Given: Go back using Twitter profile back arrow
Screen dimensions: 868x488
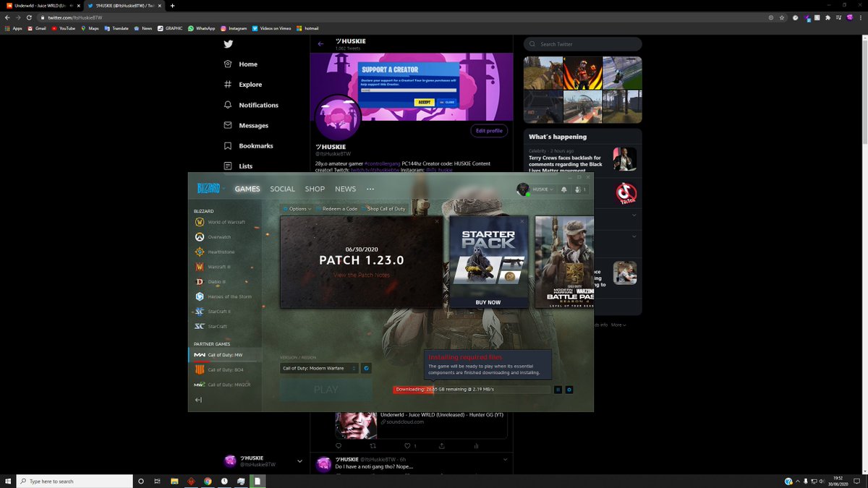Looking at the screenshot, I should pyautogui.click(x=321, y=44).
